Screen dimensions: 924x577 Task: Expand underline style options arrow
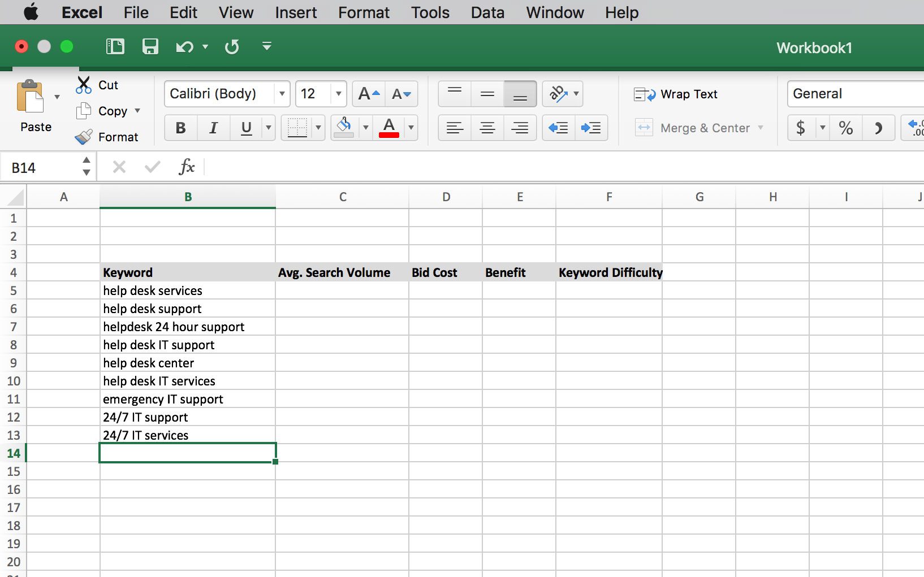pos(269,128)
